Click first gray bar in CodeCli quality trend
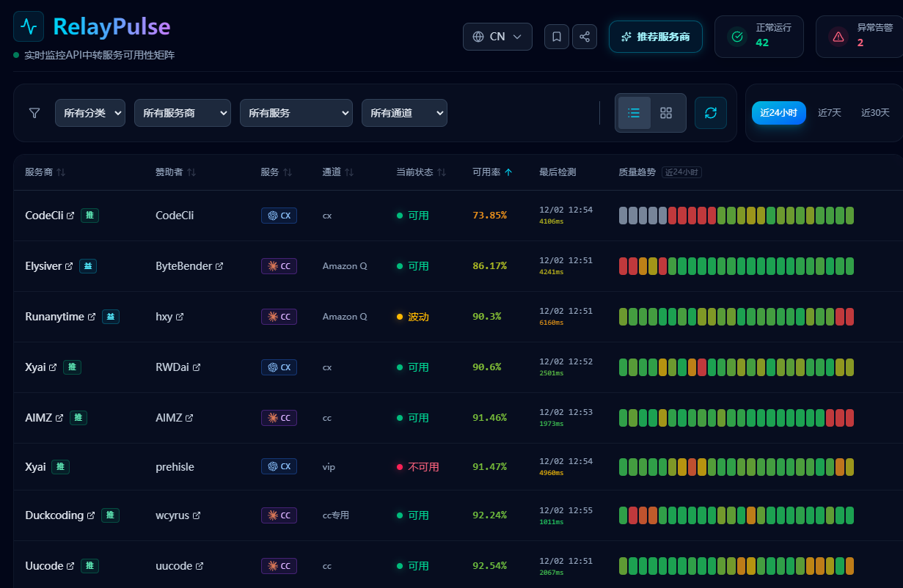 point(624,216)
